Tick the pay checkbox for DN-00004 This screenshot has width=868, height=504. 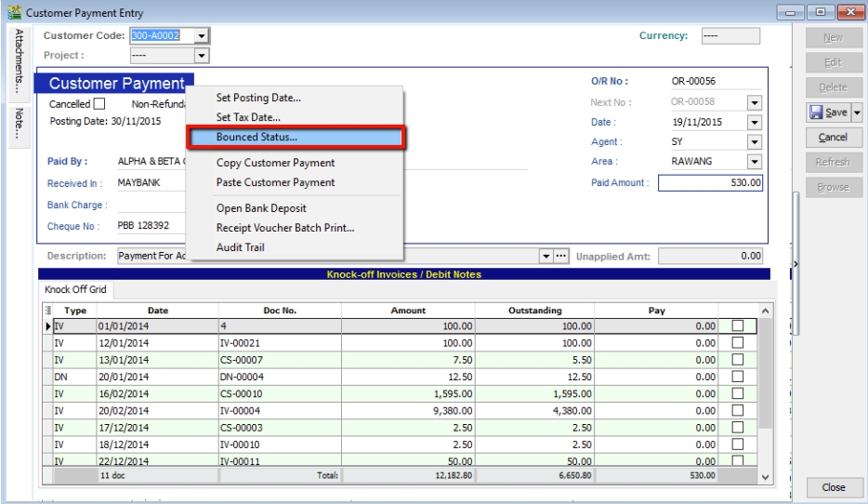738,376
